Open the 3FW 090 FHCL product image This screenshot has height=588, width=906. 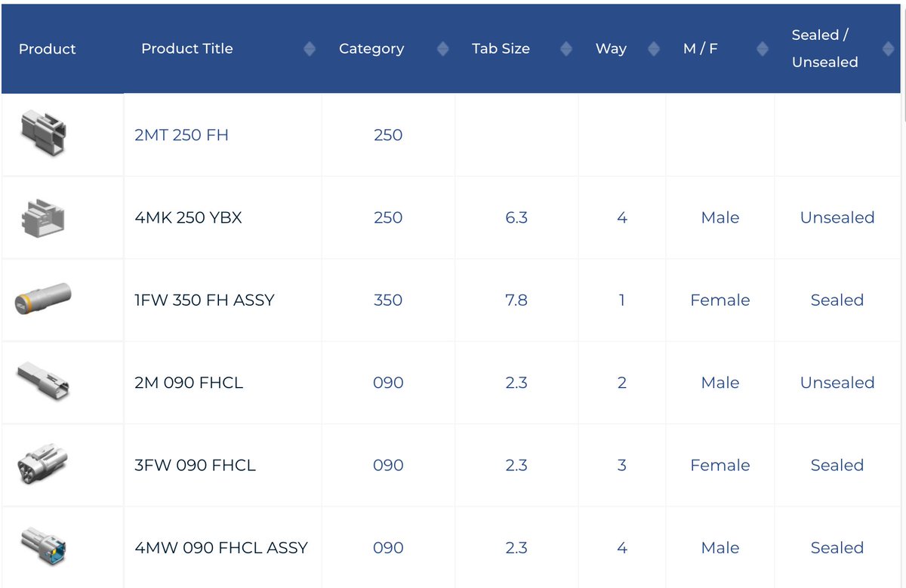43,464
